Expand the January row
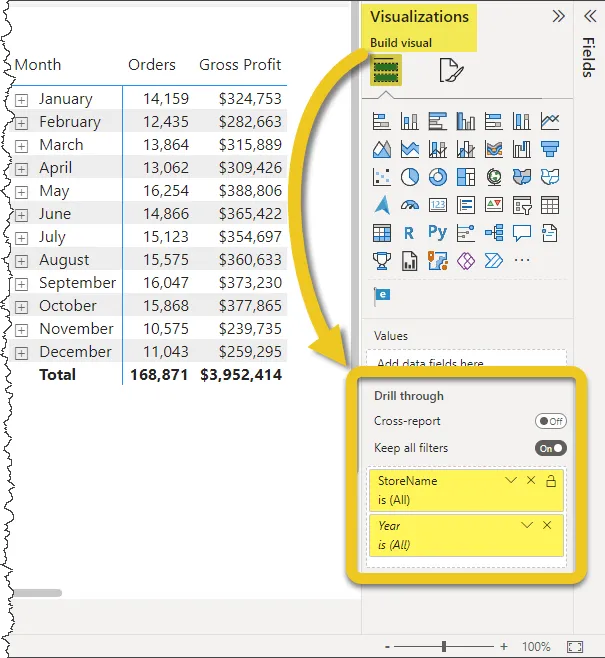 point(22,99)
